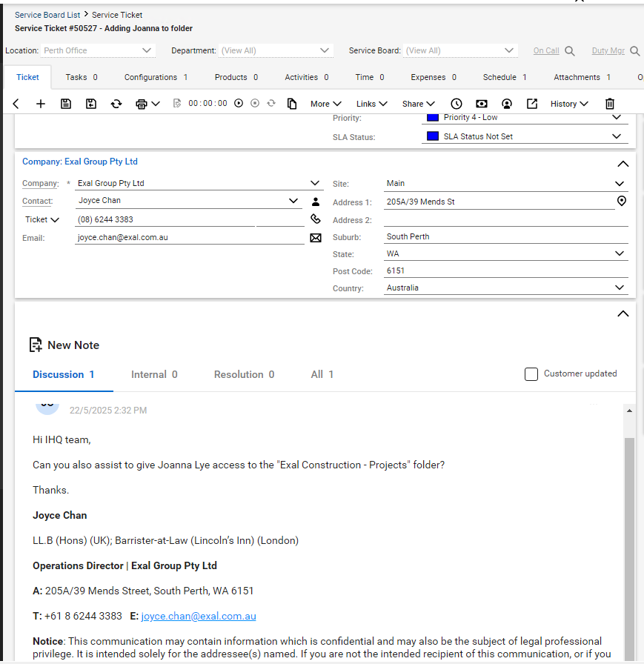The height and width of the screenshot is (664, 644).
Task: Click the New Note document icon
Action: 36,345
